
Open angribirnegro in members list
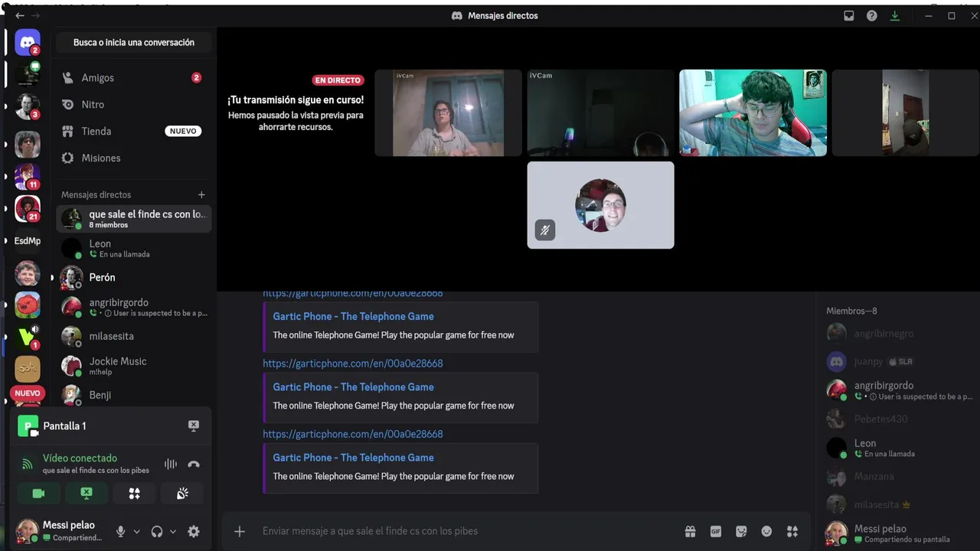pyautogui.click(x=897, y=334)
